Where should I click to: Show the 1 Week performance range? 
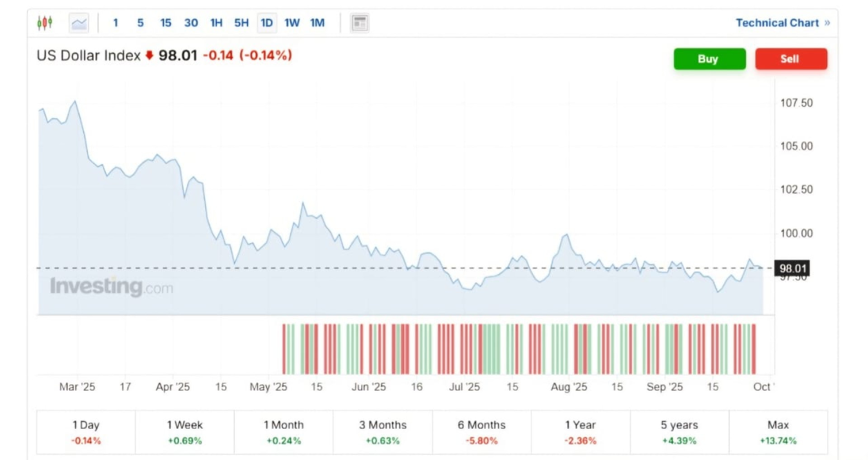184,432
